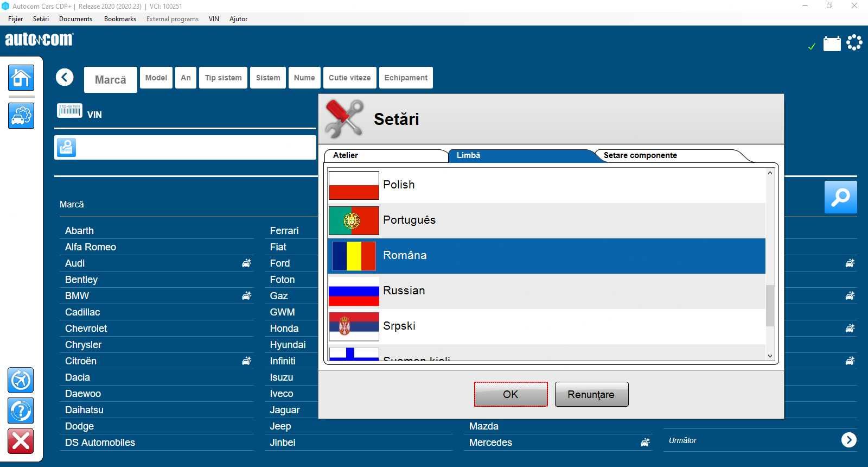Open the Setări menu
Screen dimensions: 868x467
pyautogui.click(x=41, y=18)
